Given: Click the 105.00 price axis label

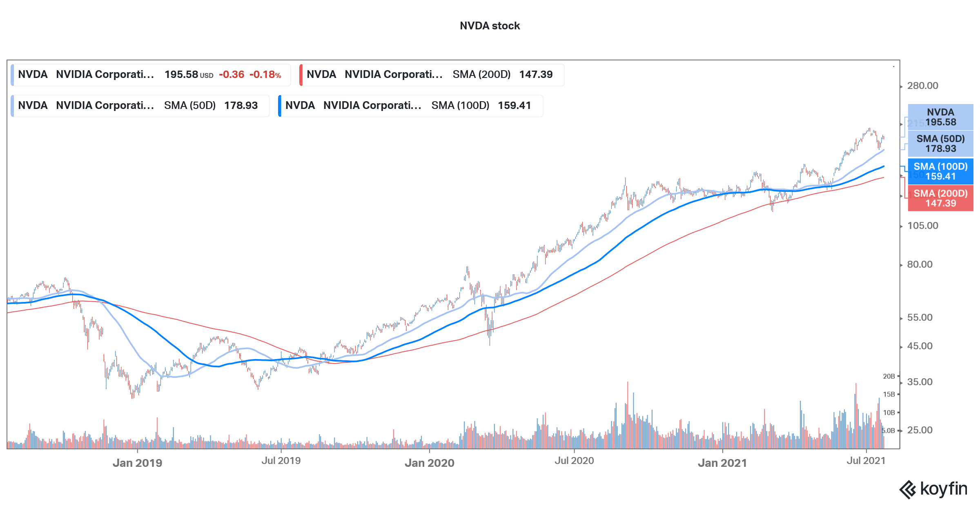Looking at the screenshot, I should point(922,226).
